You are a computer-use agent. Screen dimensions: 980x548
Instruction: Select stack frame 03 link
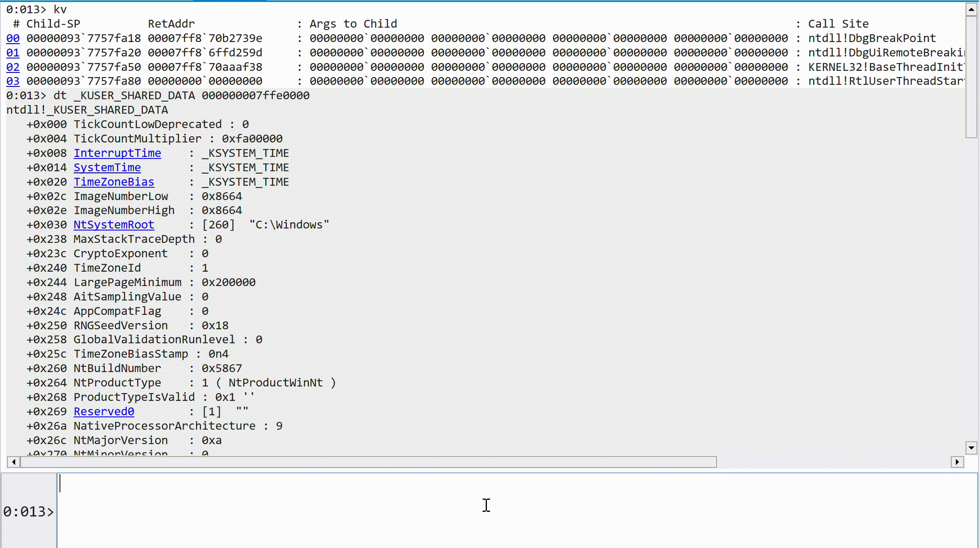click(x=13, y=81)
